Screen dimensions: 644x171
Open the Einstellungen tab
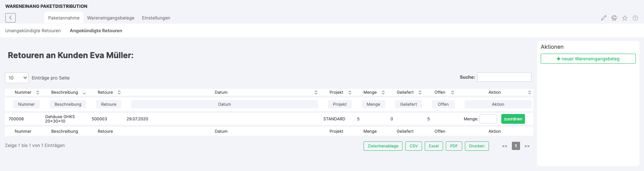point(156,18)
